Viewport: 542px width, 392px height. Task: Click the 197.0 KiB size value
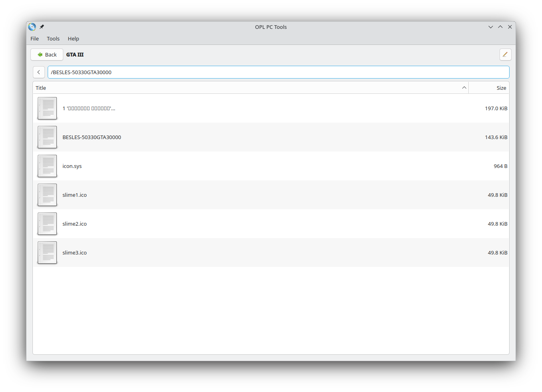496,108
